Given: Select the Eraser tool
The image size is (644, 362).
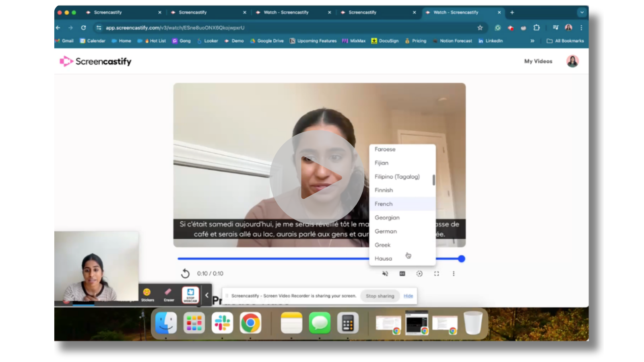Looking at the screenshot, I should coord(169,294).
